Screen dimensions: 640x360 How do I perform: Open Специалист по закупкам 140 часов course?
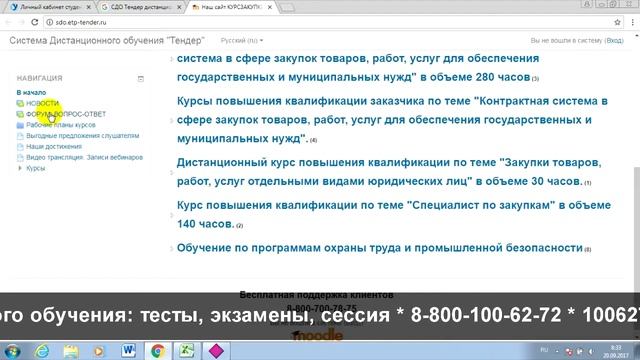[394, 215]
